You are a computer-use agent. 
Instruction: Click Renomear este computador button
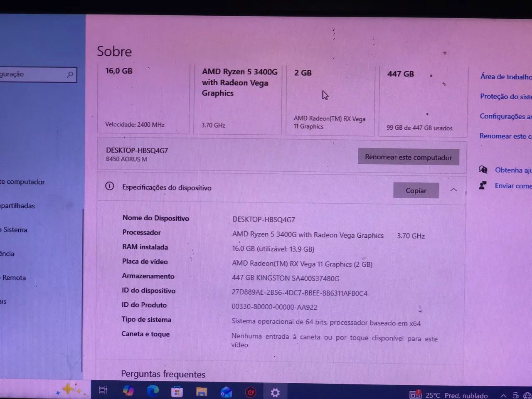click(x=409, y=157)
